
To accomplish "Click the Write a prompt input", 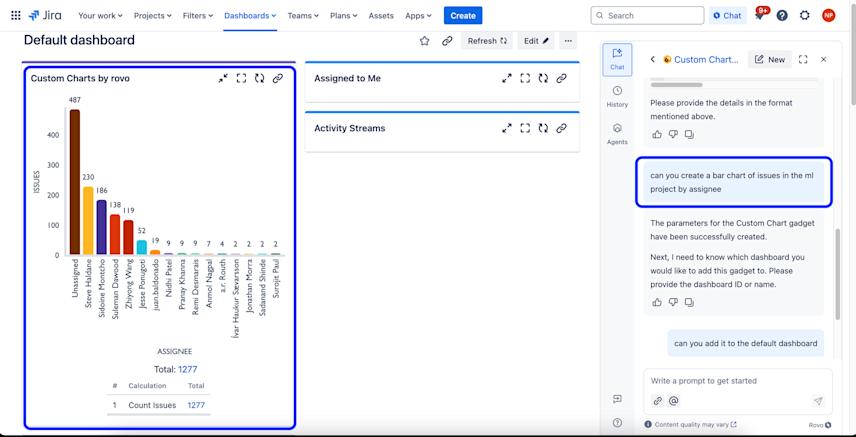I will pos(738,381).
